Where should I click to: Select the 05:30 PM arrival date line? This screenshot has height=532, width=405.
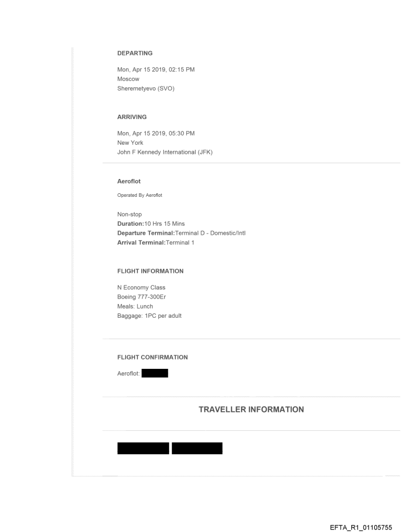155,133
